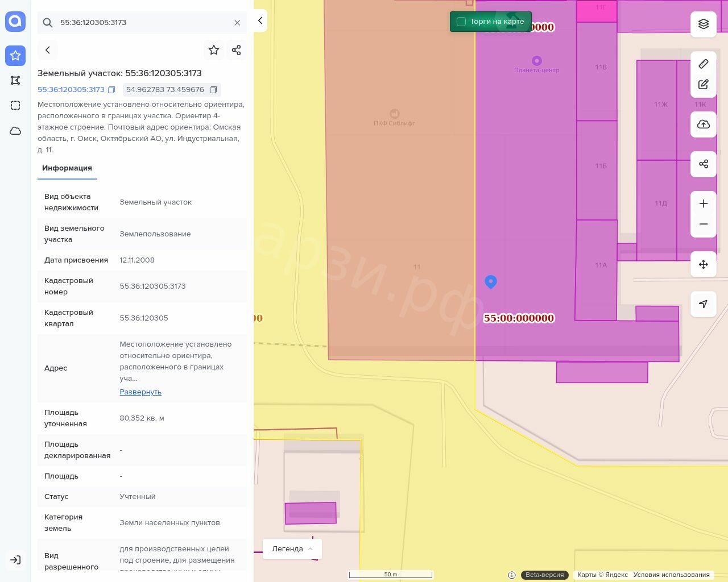This screenshot has height=582, width=728.
Task: Copy coordinates 54.962783 73.459676
Action: coord(213,90)
